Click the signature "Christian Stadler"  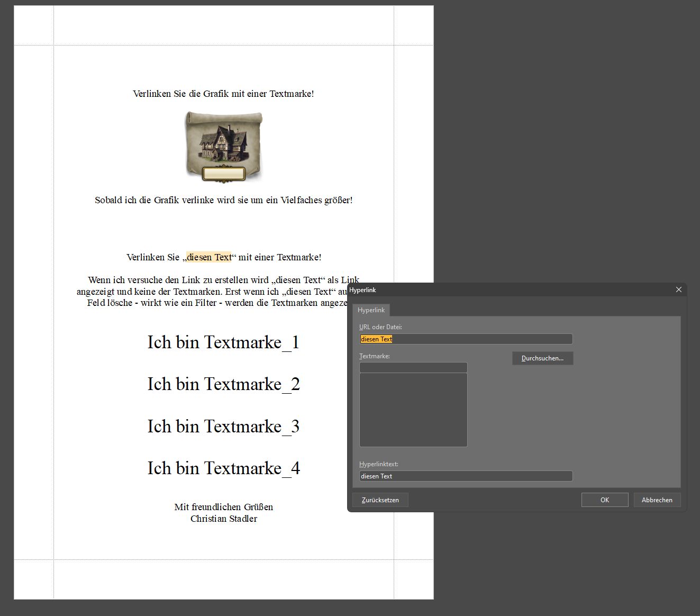224,519
